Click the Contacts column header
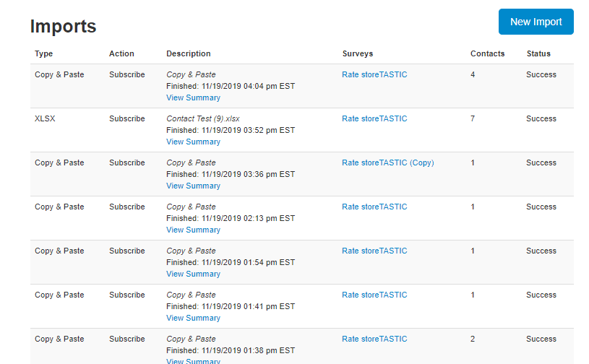This screenshot has width=589, height=364. [x=487, y=53]
